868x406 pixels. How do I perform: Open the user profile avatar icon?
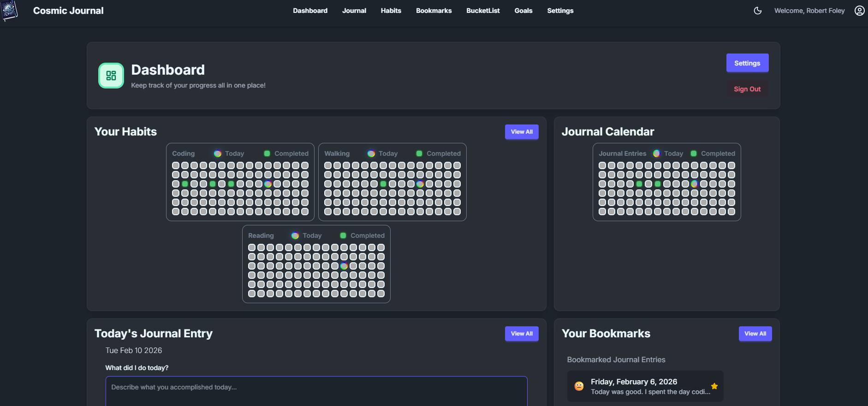[x=859, y=11]
